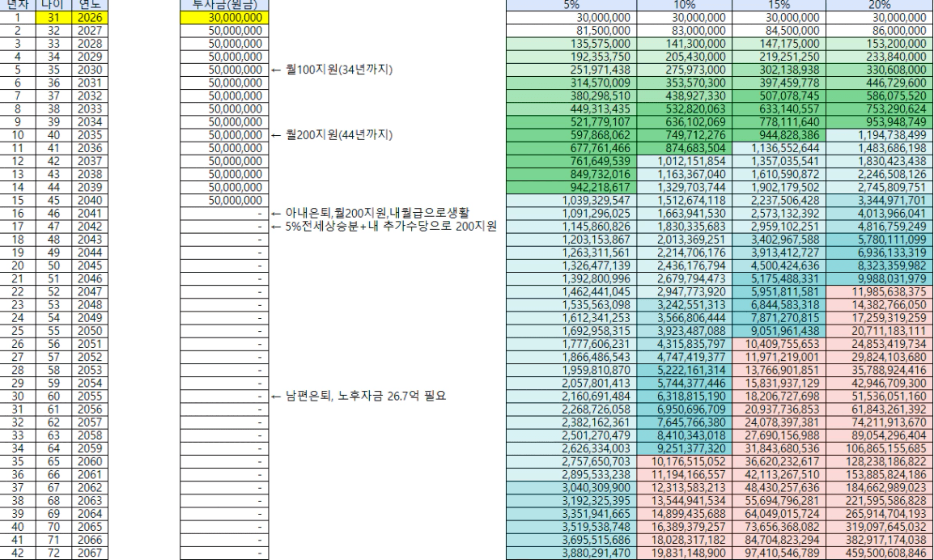Select the cell 42,113,267,510
Viewport: 934px width, 560px height.
(x=779, y=475)
